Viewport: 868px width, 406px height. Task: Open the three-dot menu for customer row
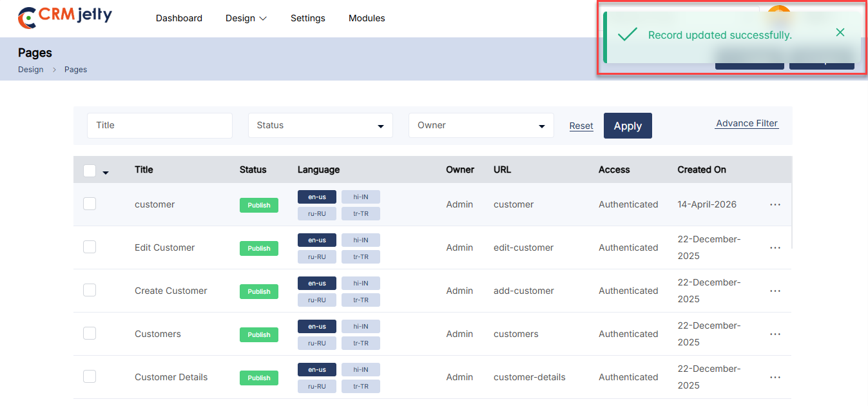775,204
